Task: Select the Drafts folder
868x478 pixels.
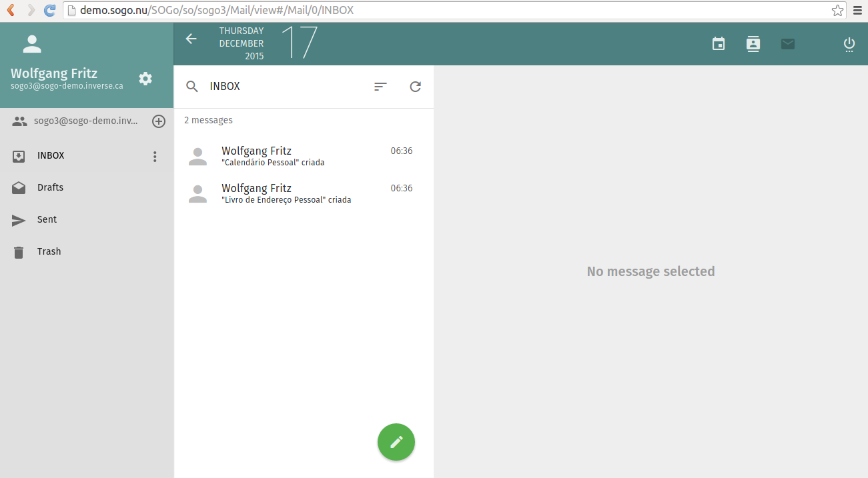Action: click(51, 188)
